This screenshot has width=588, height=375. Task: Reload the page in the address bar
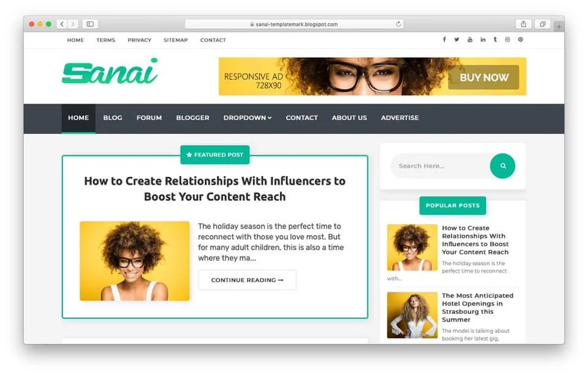point(398,24)
